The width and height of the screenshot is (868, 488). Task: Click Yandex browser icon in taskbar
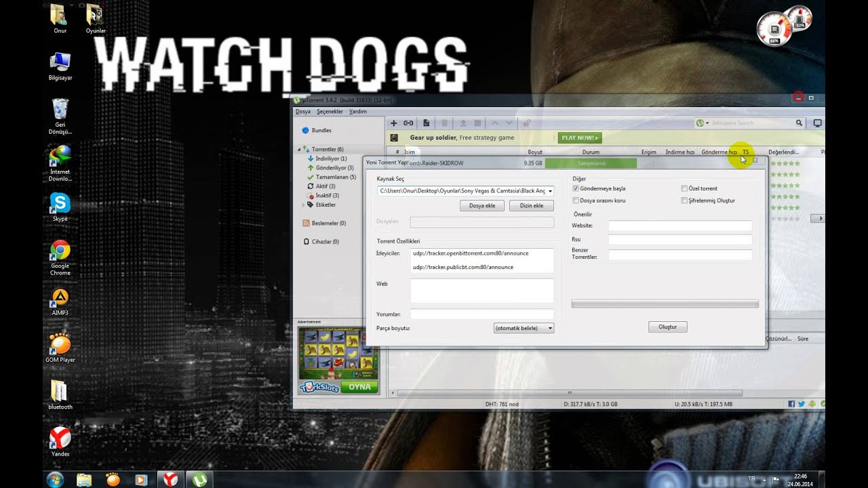pyautogui.click(x=171, y=479)
